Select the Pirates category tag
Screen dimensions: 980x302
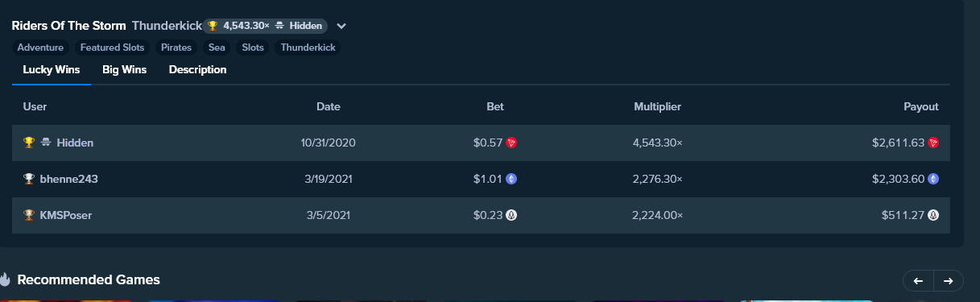tap(176, 48)
